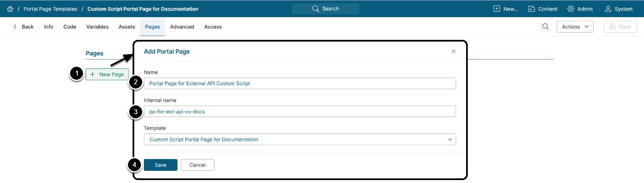Open the Content menu in the header
This screenshot has height=183, width=644.
[x=542, y=9]
